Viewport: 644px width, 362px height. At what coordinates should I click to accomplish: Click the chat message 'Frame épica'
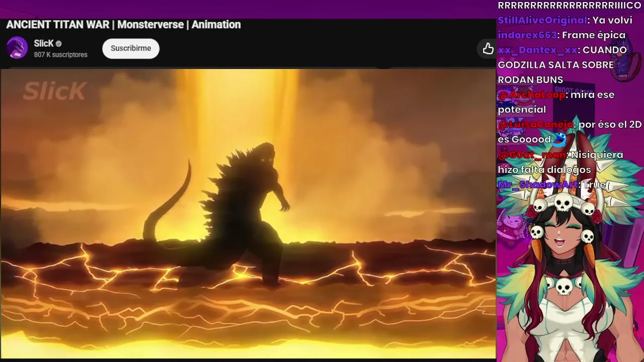point(594,35)
